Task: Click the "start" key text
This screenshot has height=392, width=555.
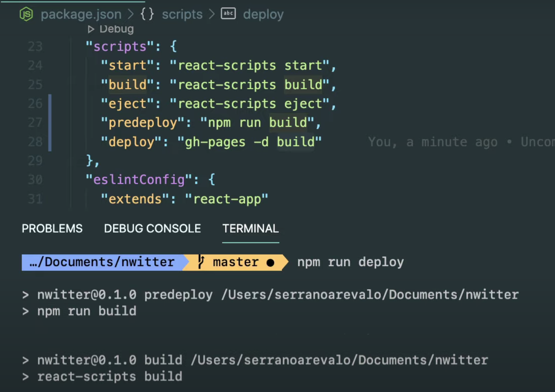Action: pyautogui.click(x=127, y=65)
